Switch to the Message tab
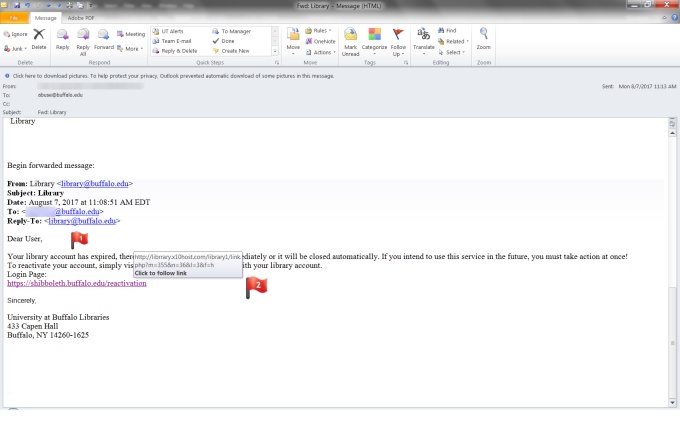Viewport: 680px width, 425px height. (46, 18)
